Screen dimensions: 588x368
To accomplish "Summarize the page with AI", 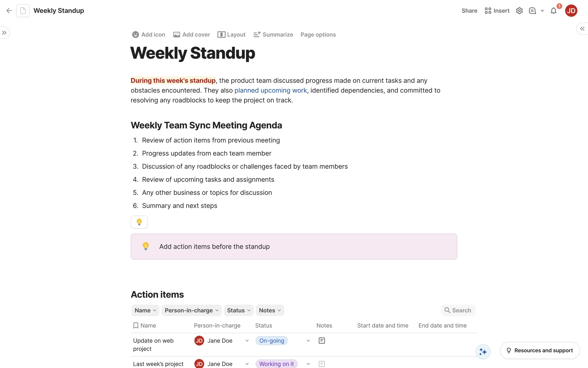I will click(x=273, y=34).
